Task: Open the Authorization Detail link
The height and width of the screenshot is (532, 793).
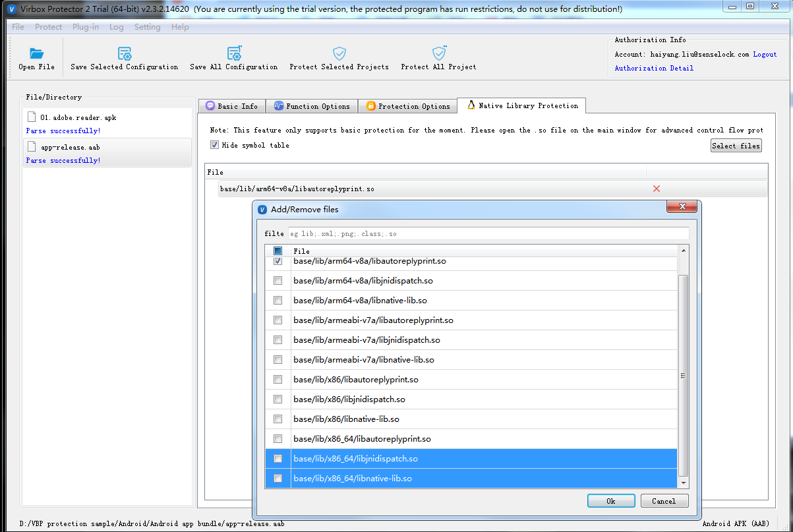Action: [x=654, y=68]
